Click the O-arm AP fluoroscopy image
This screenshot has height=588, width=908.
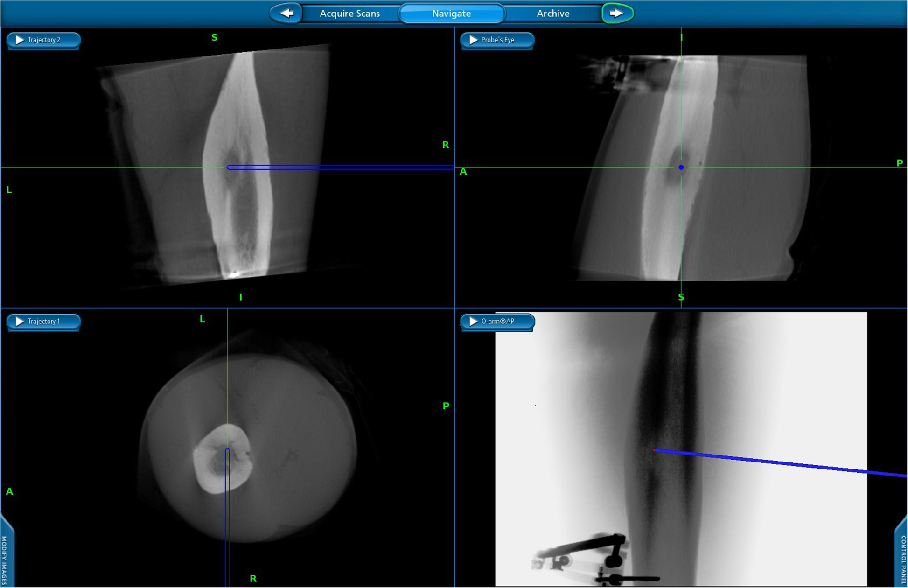point(681,449)
